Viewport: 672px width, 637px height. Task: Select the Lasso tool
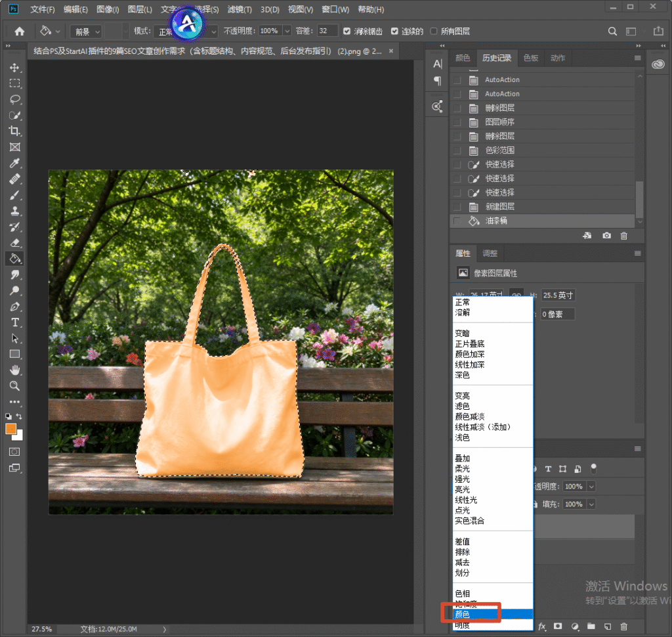(x=14, y=100)
